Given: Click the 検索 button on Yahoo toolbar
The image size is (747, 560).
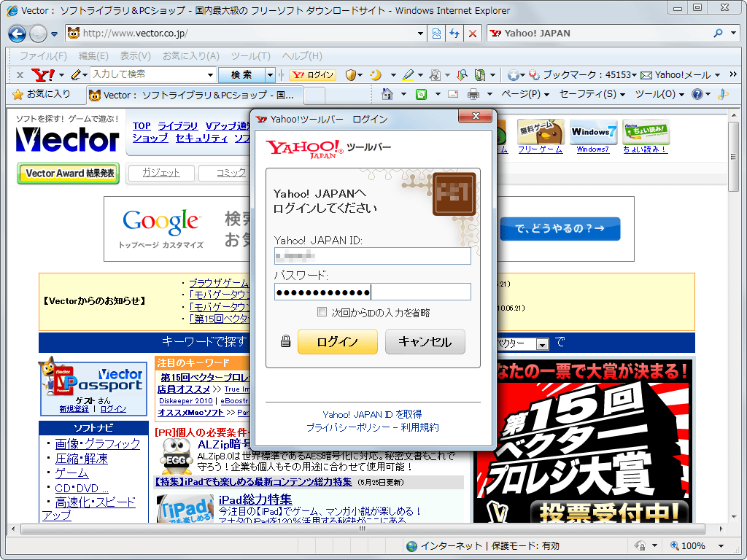Looking at the screenshot, I should [241, 75].
